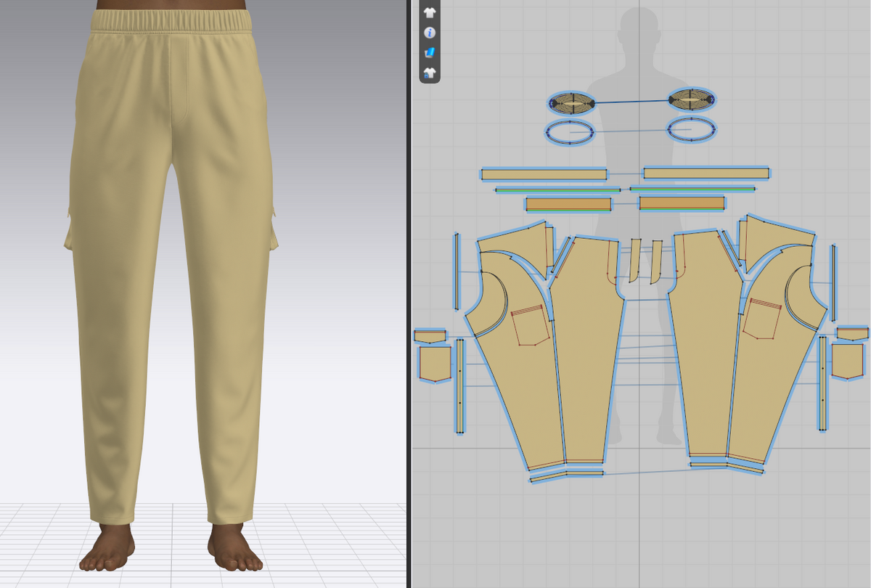Select the far-left pocket flap piece
The width and height of the screenshot is (871, 588).
[430, 335]
